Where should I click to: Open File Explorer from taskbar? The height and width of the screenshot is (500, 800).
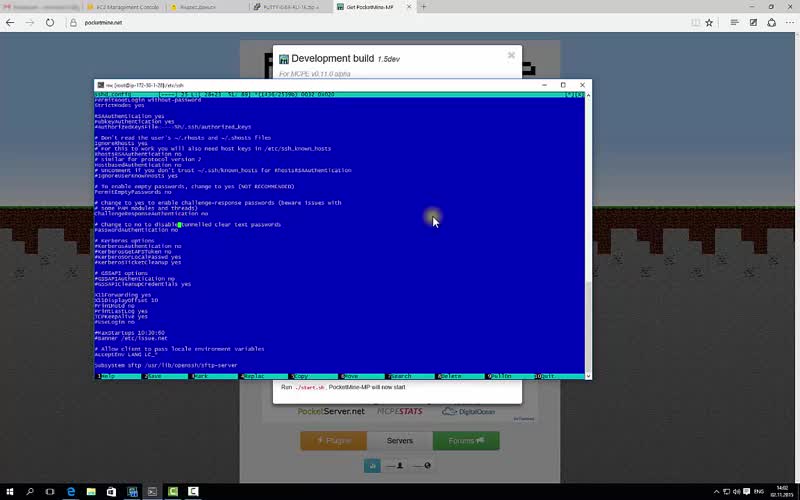tap(91, 491)
